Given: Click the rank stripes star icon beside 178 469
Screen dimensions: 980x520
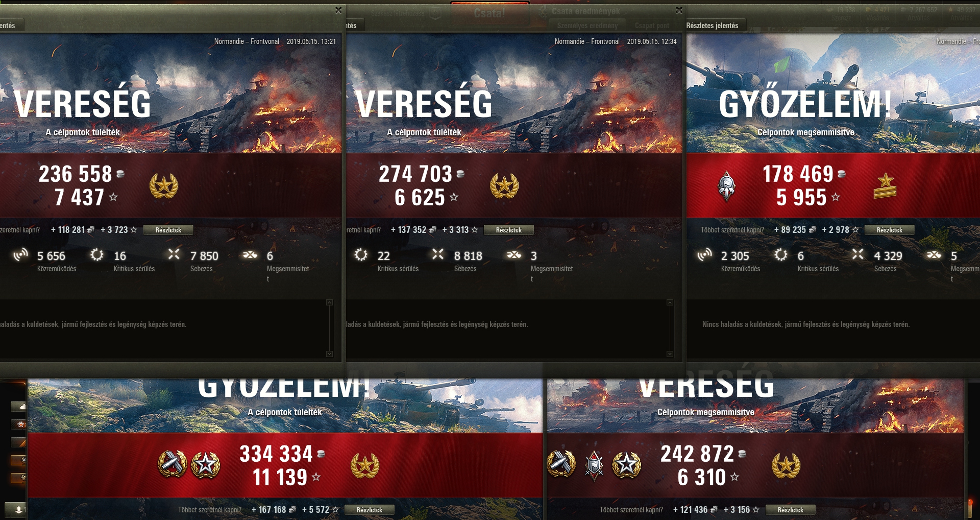Looking at the screenshot, I should tap(885, 186).
